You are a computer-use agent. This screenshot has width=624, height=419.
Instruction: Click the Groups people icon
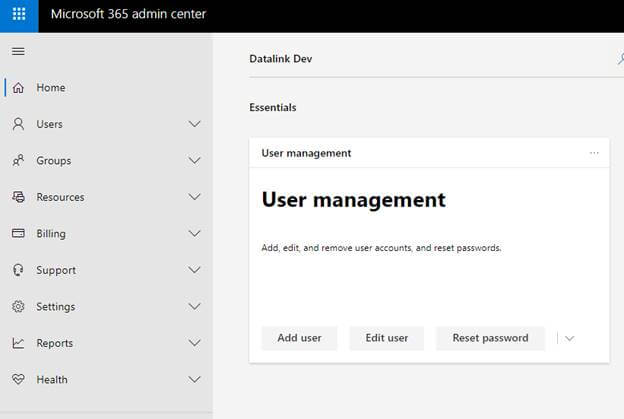click(x=18, y=161)
